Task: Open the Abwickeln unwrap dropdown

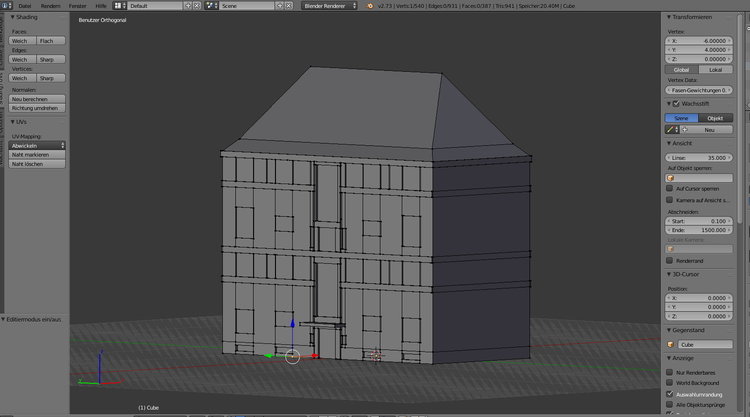Action: (x=37, y=145)
